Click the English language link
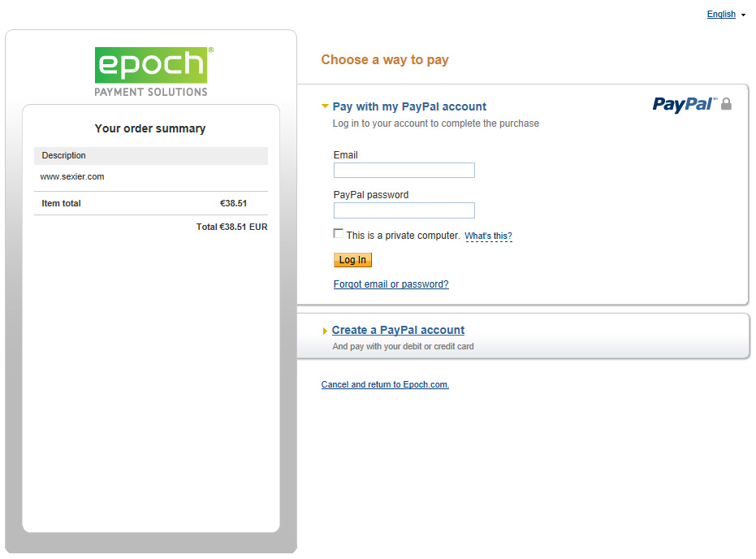The height and width of the screenshot is (559, 756). (721, 14)
